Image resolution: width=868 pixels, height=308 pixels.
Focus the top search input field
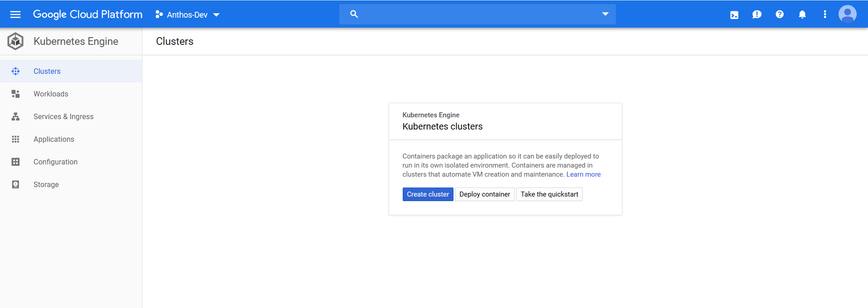pos(478,14)
